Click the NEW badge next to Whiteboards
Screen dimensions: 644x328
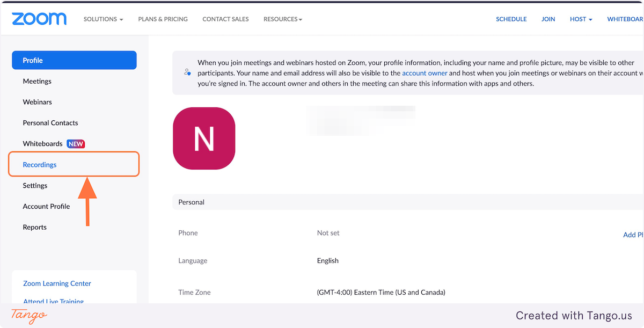tap(76, 144)
